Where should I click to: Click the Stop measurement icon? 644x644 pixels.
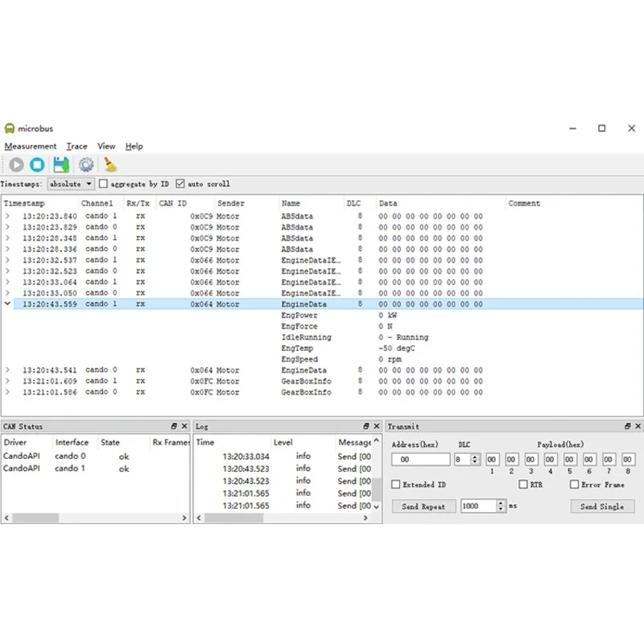[38, 165]
